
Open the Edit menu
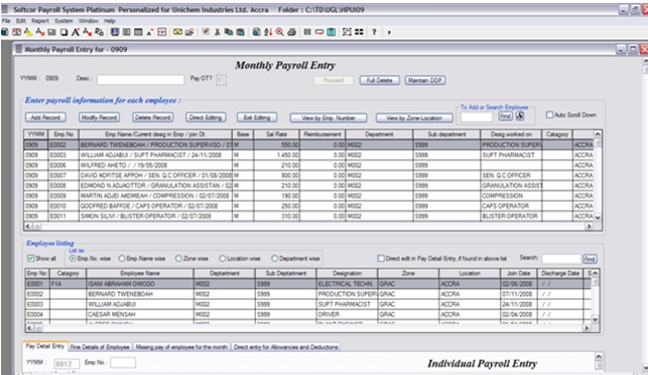click(x=21, y=21)
